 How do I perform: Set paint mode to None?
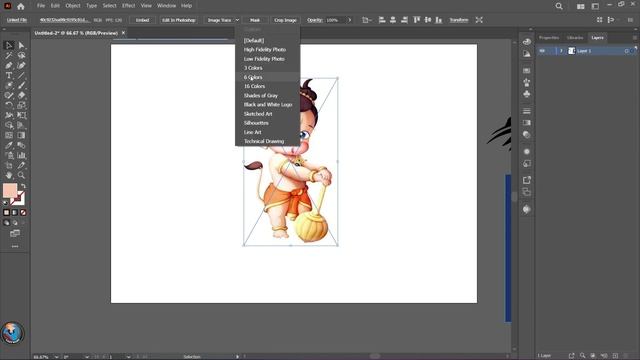click(x=23, y=213)
